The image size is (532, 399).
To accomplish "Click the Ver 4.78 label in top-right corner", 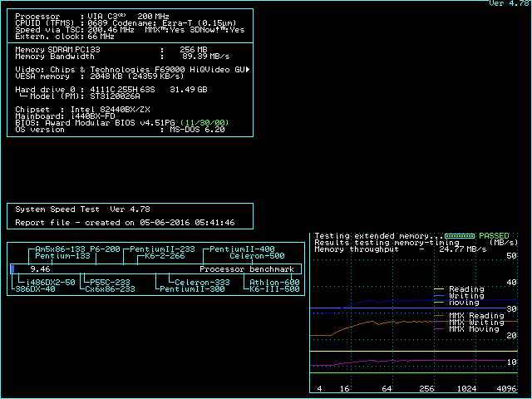I will point(510,3).
